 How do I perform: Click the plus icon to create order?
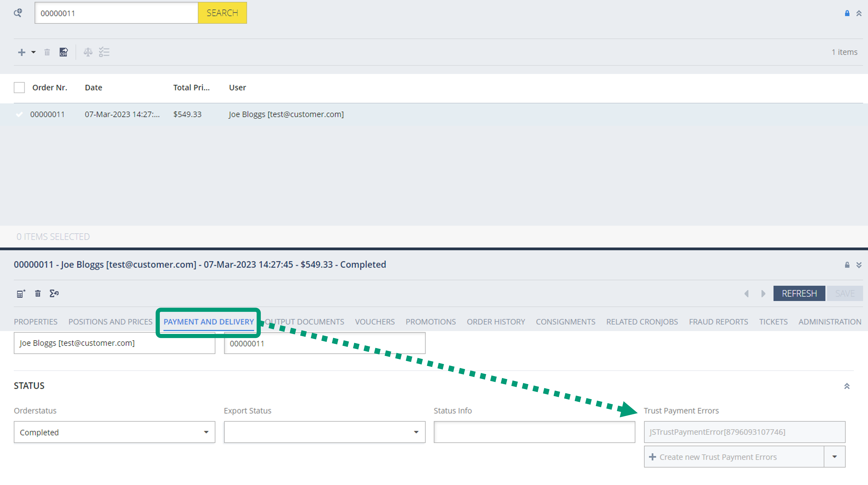click(22, 52)
